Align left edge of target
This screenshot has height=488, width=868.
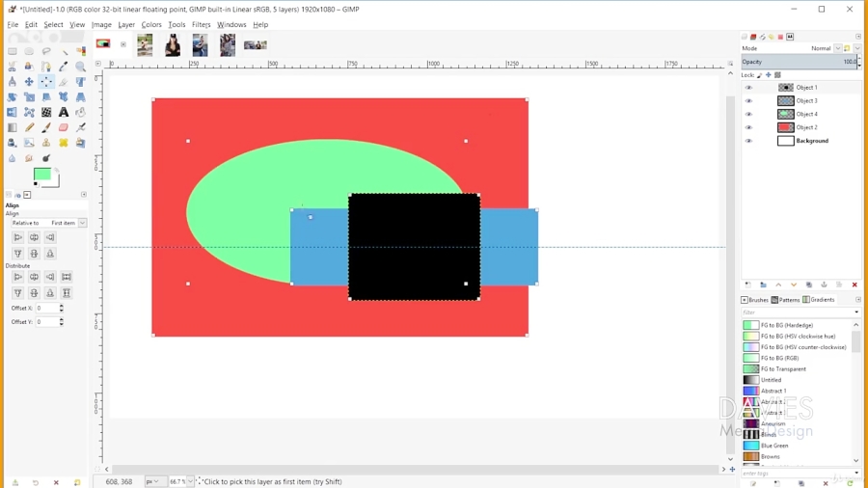click(17, 237)
